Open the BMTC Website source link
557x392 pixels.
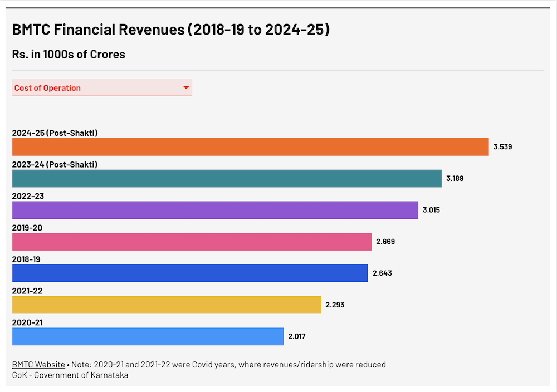coord(38,365)
